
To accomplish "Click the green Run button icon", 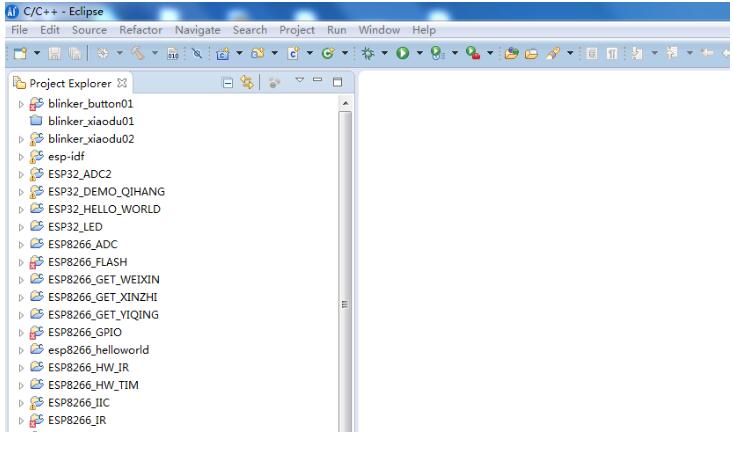I will pyautogui.click(x=402, y=53).
